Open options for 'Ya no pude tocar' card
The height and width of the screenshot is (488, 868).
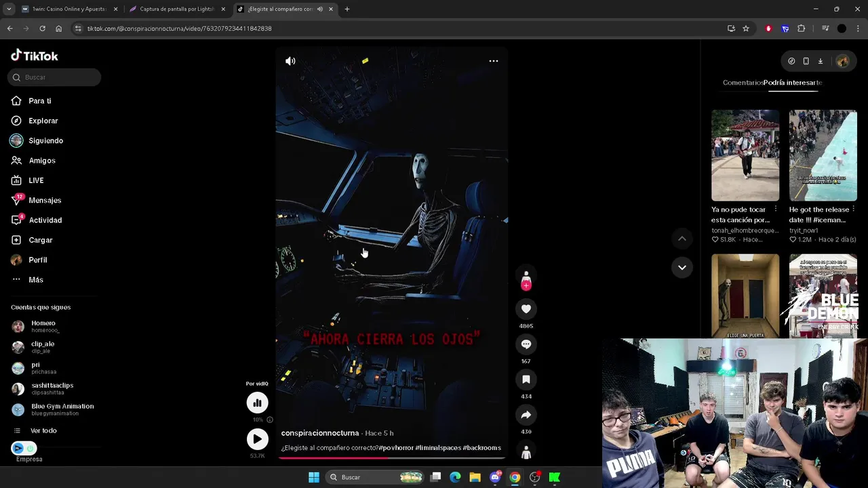pos(776,209)
